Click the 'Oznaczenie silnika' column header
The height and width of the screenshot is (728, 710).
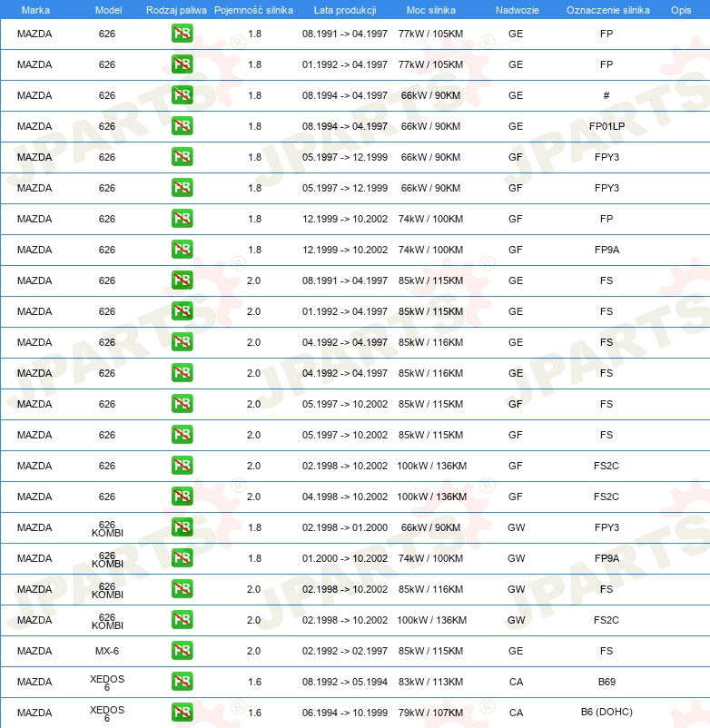pos(607,10)
